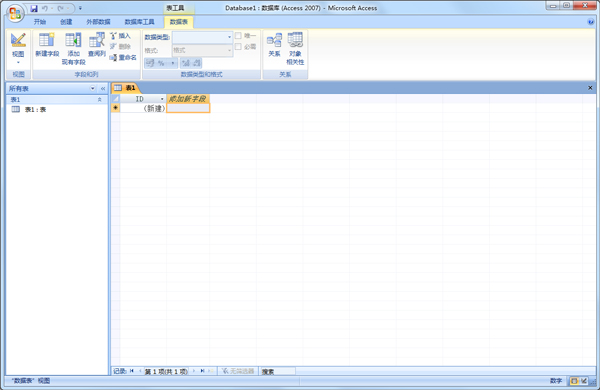Screen dimensions: 600x390
Task: Switch to the 创建 ribbon tab
Action: click(66, 22)
